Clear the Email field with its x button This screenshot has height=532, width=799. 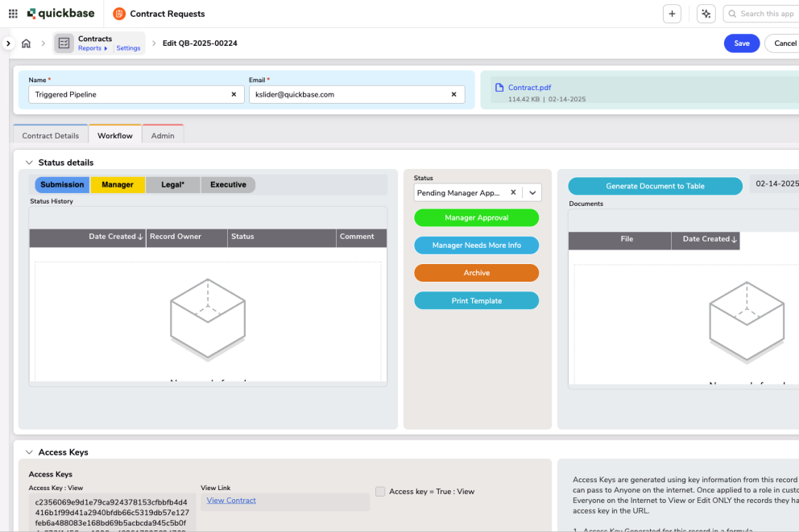(x=455, y=94)
